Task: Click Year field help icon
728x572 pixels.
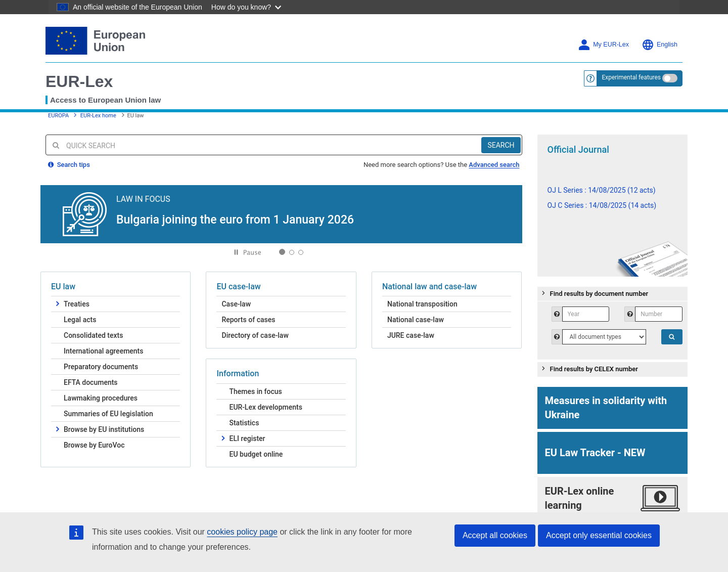Action: coord(557,314)
